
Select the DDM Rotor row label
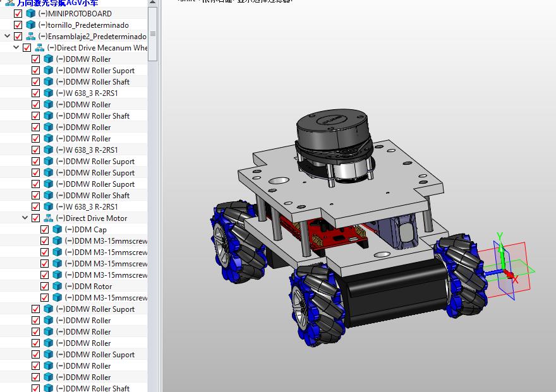(x=88, y=286)
